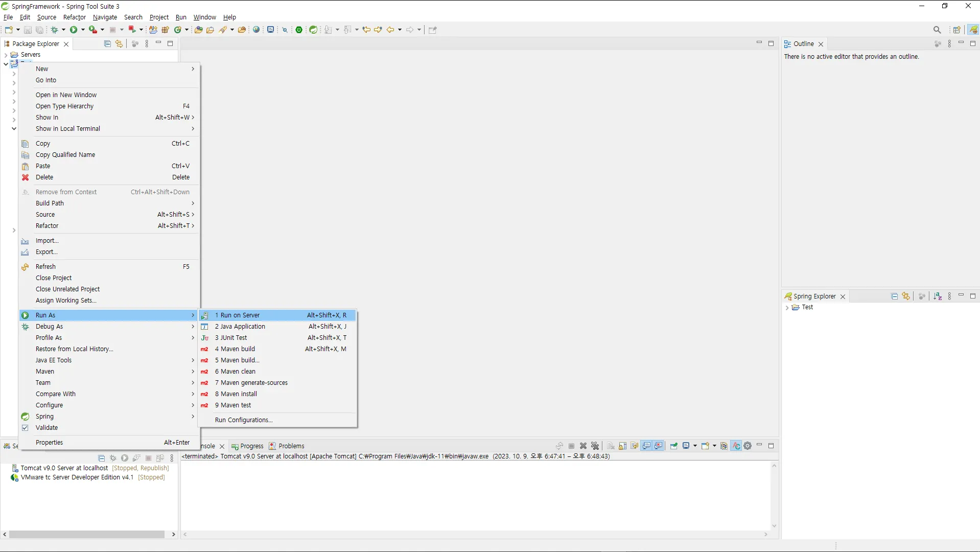Screen dimensions: 980x552
Task: Expand the Maven submenu in context menu
Action: 109,372
